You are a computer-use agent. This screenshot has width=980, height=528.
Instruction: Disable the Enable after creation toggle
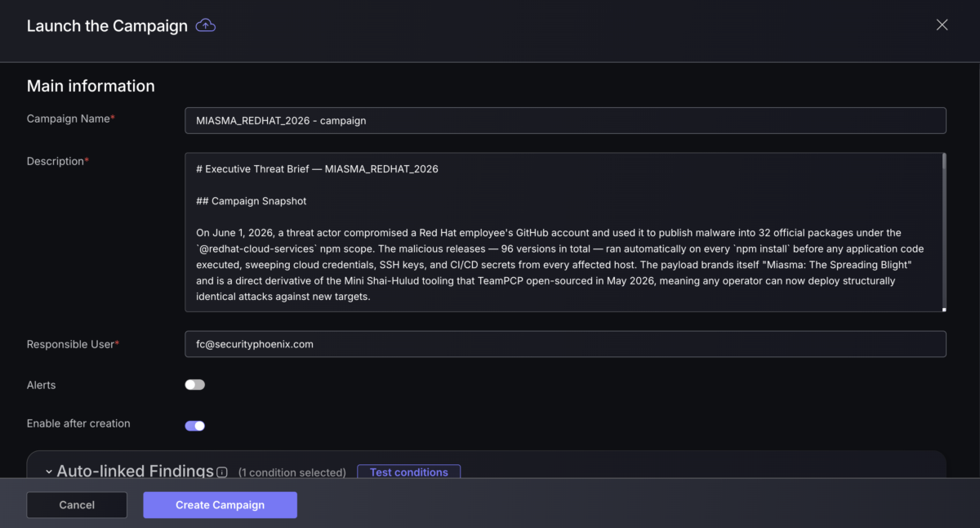pyautogui.click(x=194, y=425)
